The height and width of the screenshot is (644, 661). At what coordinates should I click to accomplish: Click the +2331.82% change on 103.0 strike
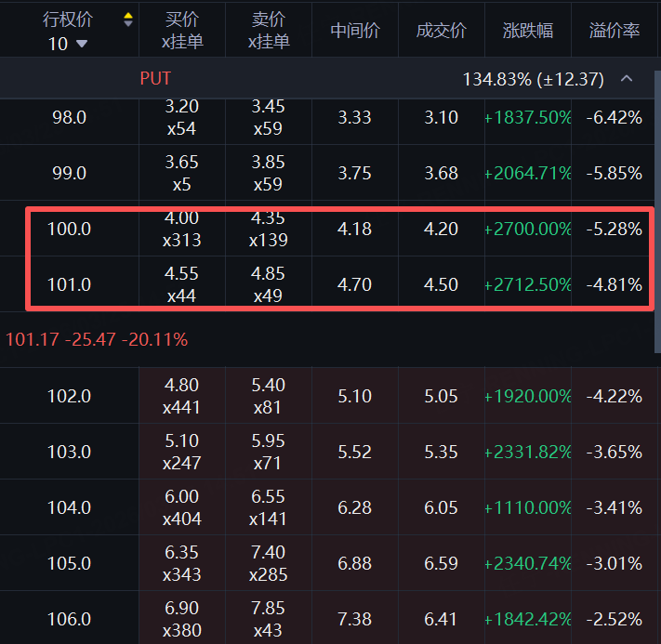527,452
